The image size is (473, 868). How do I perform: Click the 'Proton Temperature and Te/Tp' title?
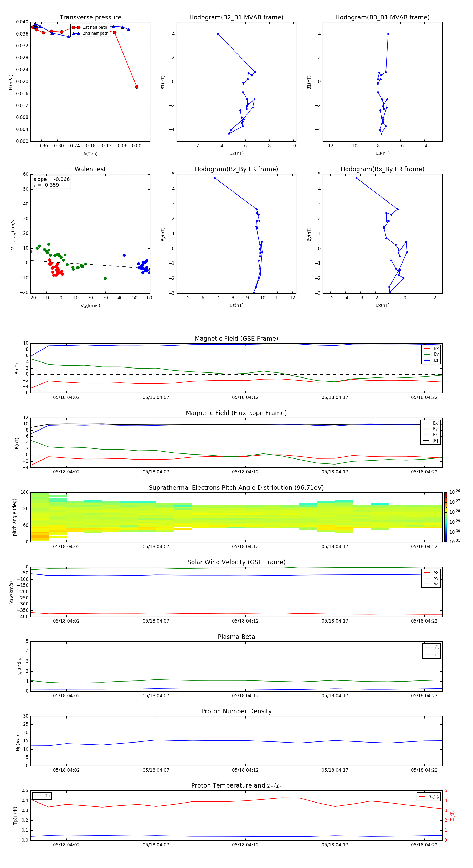[236, 786]
